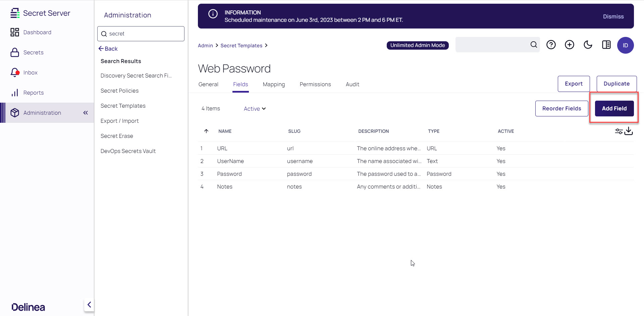This screenshot has width=644, height=316.
Task: Open Inbox bell icon in sidebar
Action: (15, 72)
